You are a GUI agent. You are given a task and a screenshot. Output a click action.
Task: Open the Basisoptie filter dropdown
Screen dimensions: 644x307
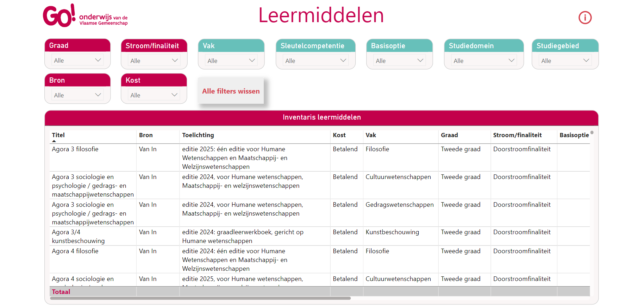point(399,61)
